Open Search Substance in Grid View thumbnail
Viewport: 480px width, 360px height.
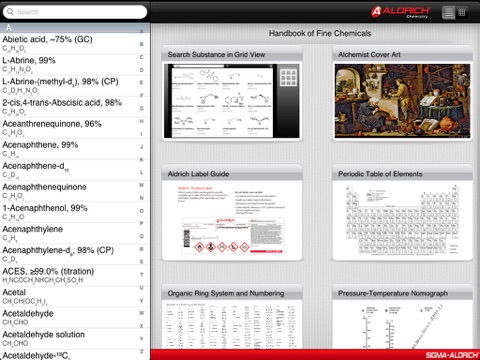[232, 101]
